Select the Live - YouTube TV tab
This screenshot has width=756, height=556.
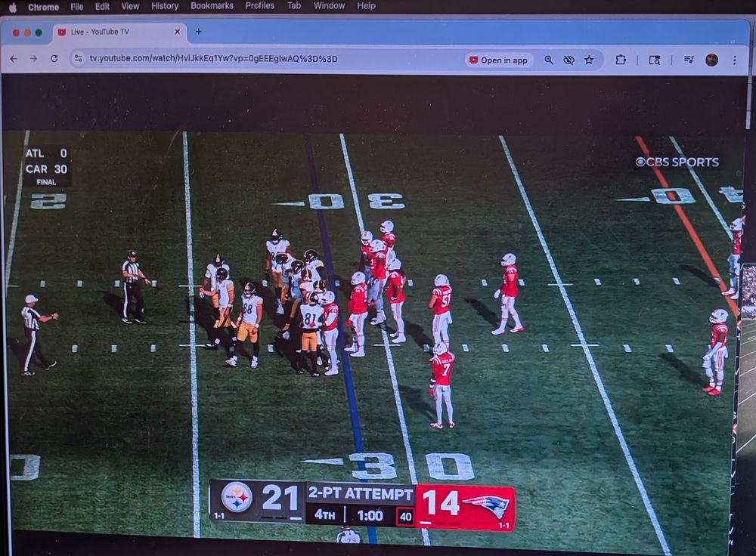119,32
